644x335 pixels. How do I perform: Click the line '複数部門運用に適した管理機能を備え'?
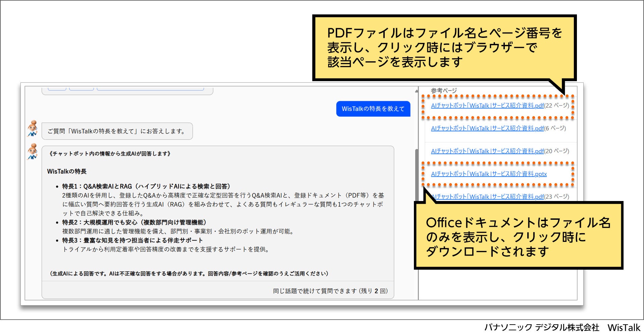click(179, 231)
